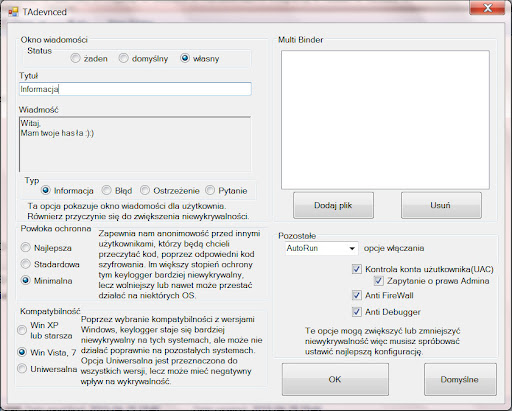
Task: Select the 'domyślny' status option
Action: 123,58
